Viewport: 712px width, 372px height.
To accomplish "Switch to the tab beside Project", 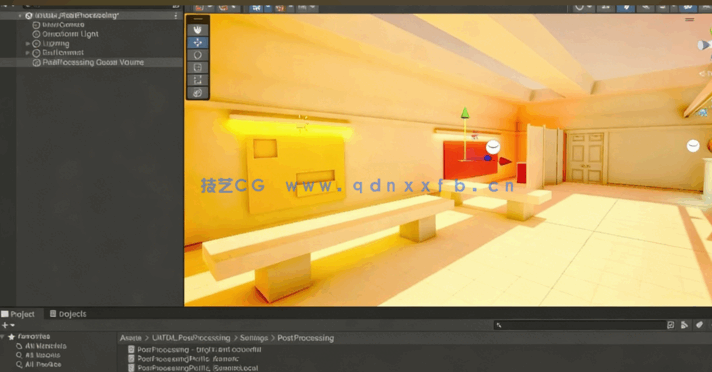I will (x=68, y=314).
